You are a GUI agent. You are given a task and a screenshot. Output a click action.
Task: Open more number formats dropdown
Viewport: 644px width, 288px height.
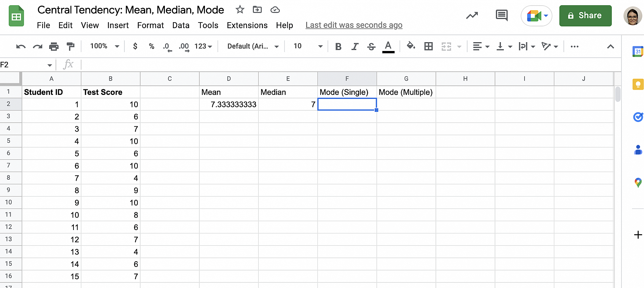coord(203,46)
